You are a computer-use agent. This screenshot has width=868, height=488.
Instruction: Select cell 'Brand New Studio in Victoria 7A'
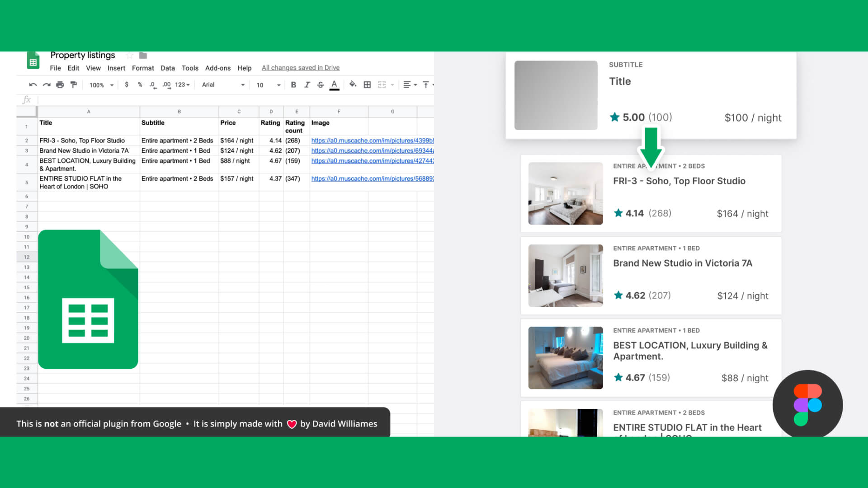click(x=89, y=150)
